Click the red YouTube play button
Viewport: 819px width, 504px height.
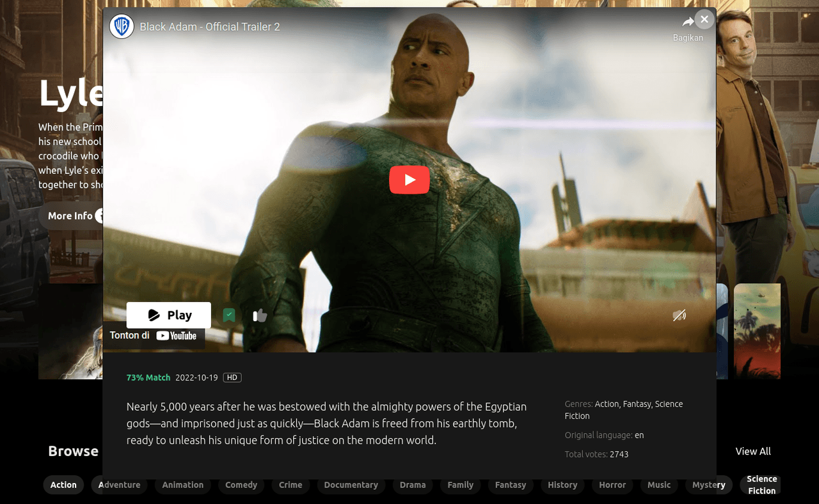pyautogui.click(x=409, y=180)
